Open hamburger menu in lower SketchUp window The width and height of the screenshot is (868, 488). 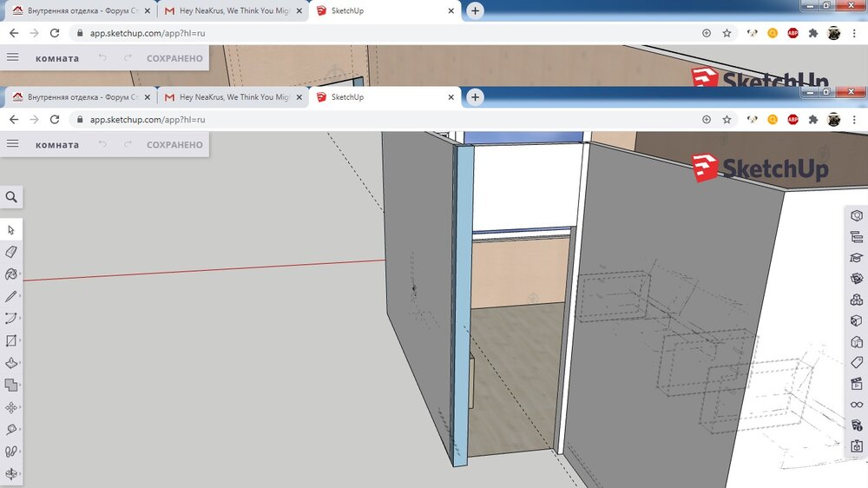click(12, 144)
